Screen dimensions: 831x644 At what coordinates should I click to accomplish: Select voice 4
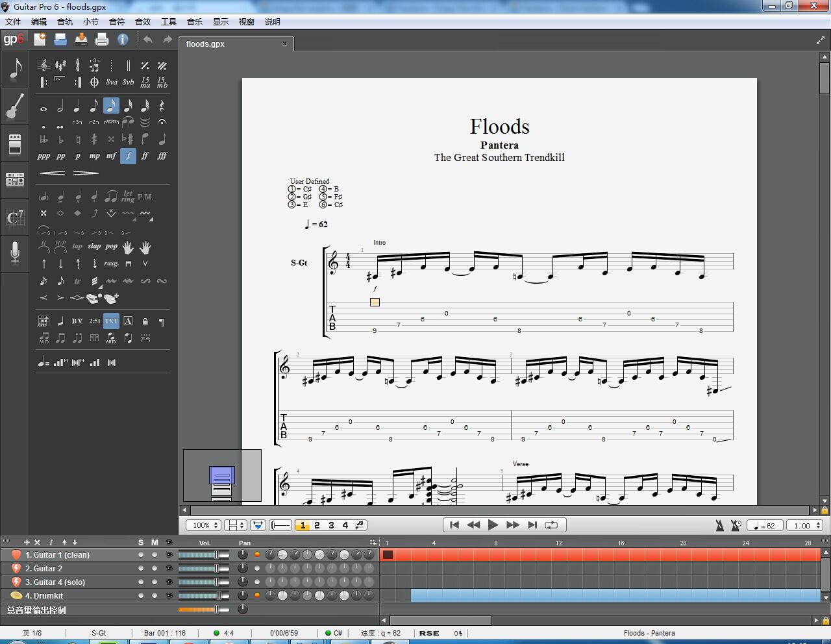click(345, 525)
